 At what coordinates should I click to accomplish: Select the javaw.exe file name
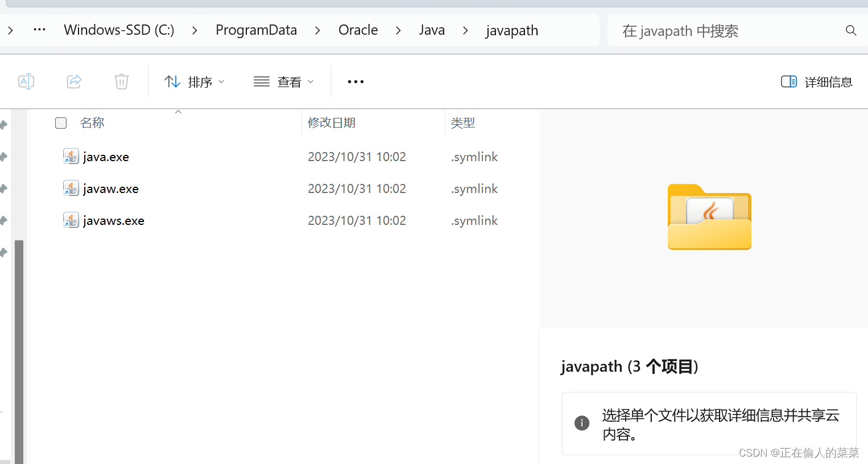coord(111,189)
